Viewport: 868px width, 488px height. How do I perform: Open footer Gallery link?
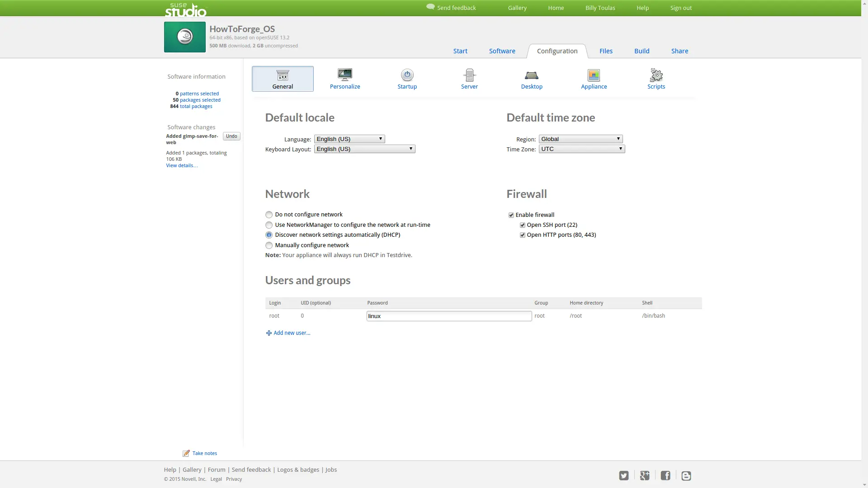[x=192, y=470]
